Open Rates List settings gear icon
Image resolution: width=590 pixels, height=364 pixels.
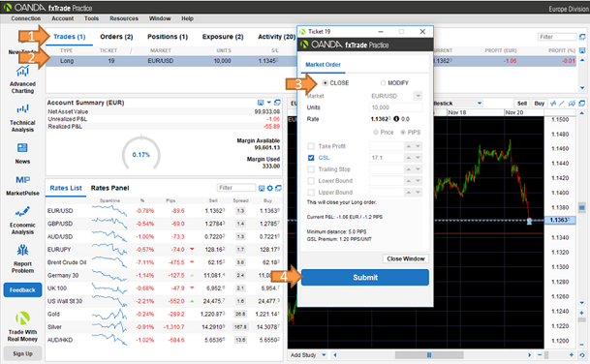[269, 188]
